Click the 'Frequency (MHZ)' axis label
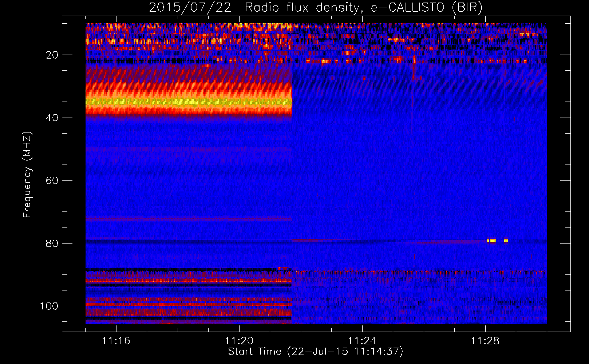The width and height of the screenshot is (589, 364). pyautogui.click(x=27, y=175)
